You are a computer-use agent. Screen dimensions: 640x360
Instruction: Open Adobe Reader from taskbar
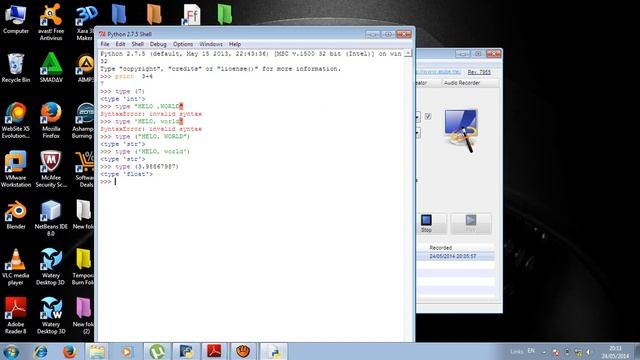click(x=215, y=351)
